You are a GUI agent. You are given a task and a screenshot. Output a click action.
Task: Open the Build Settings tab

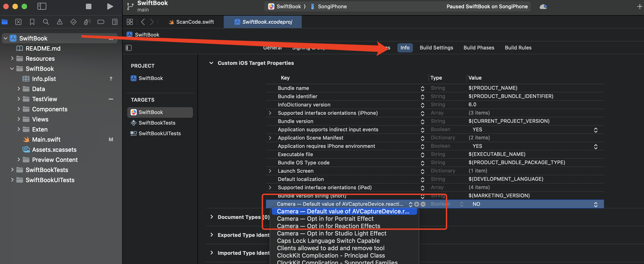tap(436, 48)
